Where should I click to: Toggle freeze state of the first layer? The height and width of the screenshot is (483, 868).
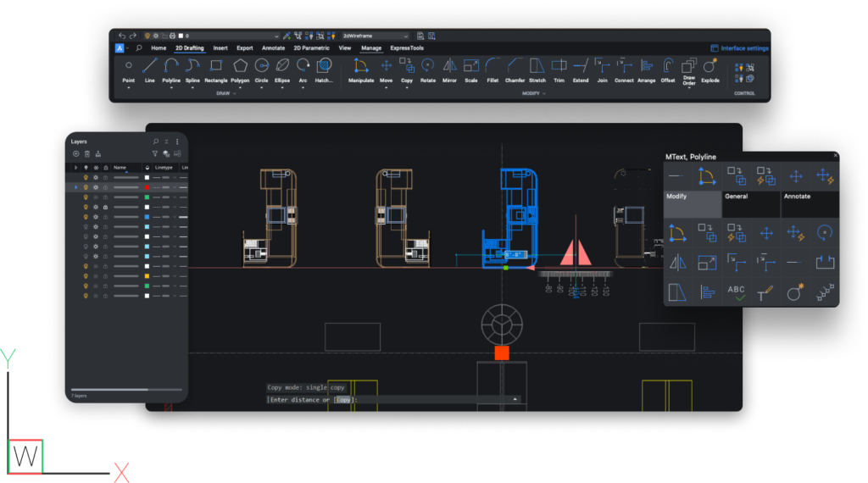click(96, 177)
